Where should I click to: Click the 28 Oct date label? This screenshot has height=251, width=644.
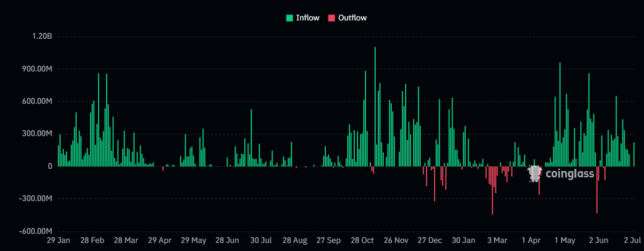point(363,240)
